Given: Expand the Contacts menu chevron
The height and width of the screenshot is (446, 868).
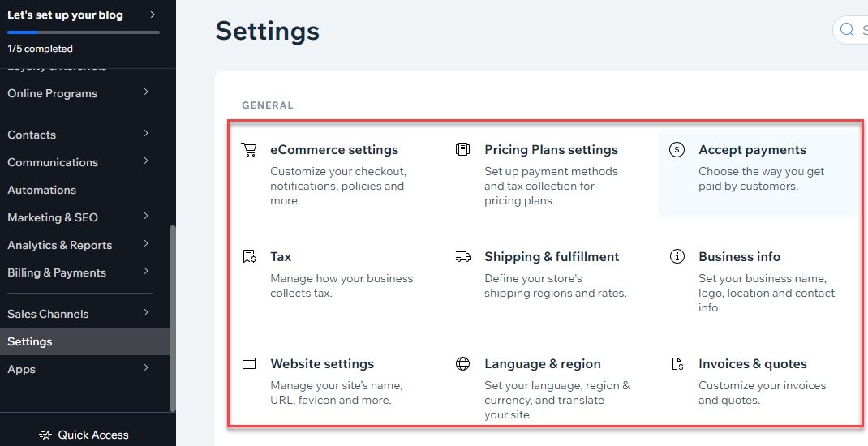Looking at the screenshot, I should pyautogui.click(x=146, y=133).
